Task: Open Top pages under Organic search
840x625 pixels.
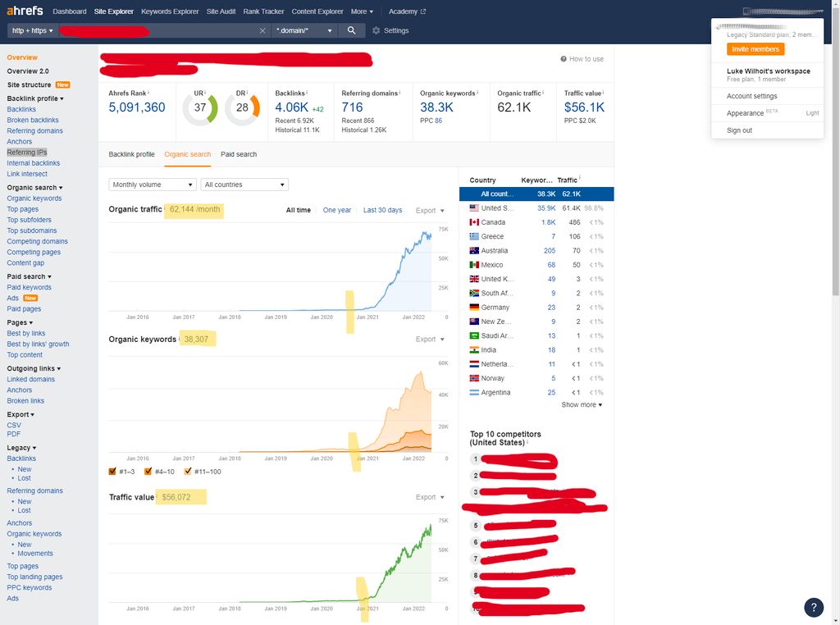Action: click(x=22, y=209)
